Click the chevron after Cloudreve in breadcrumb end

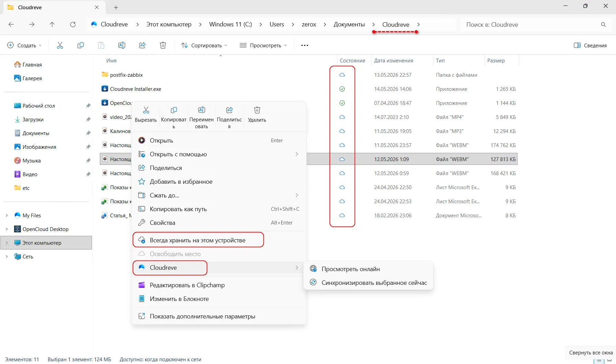pos(418,25)
